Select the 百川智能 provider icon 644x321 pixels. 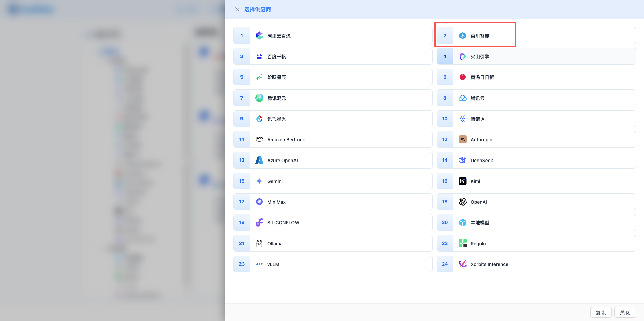coord(462,36)
